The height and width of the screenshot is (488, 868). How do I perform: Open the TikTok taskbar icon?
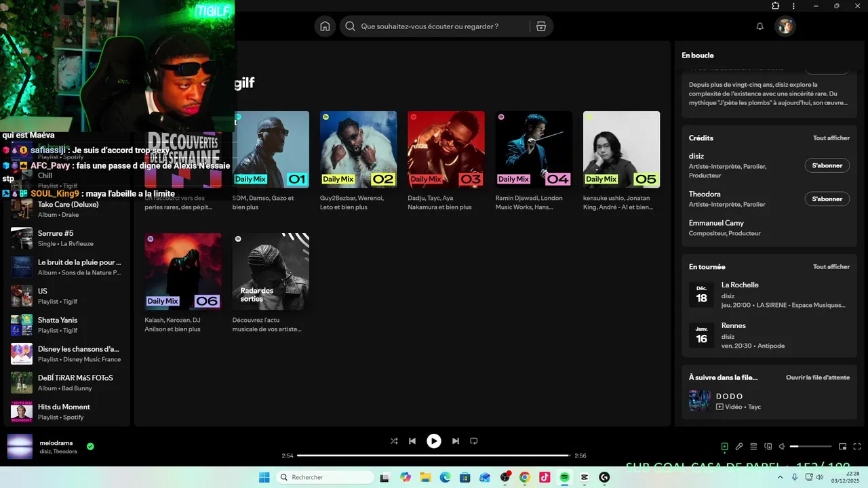pos(545,477)
